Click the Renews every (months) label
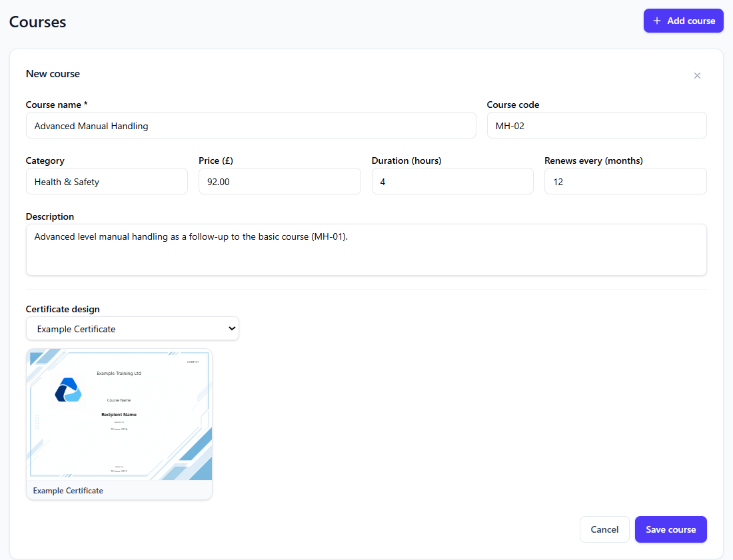Image resolution: width=733 pixels, height=560 pixels. pos(594,160)
